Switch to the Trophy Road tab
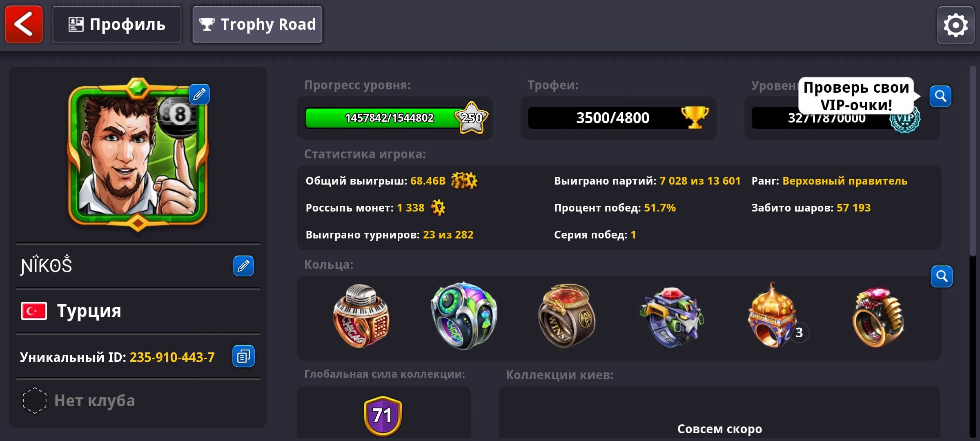The height and width of the screenshot is (441, 980). [x=257, y=24]
